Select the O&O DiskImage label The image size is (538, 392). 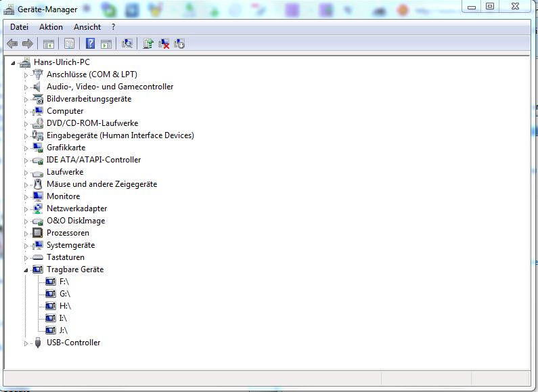tap(76, 221)
